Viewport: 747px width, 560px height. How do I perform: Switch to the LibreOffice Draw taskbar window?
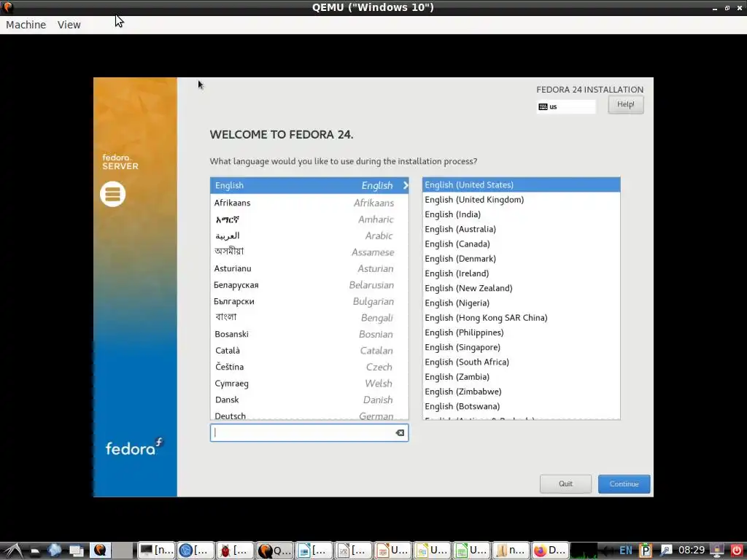432,551
